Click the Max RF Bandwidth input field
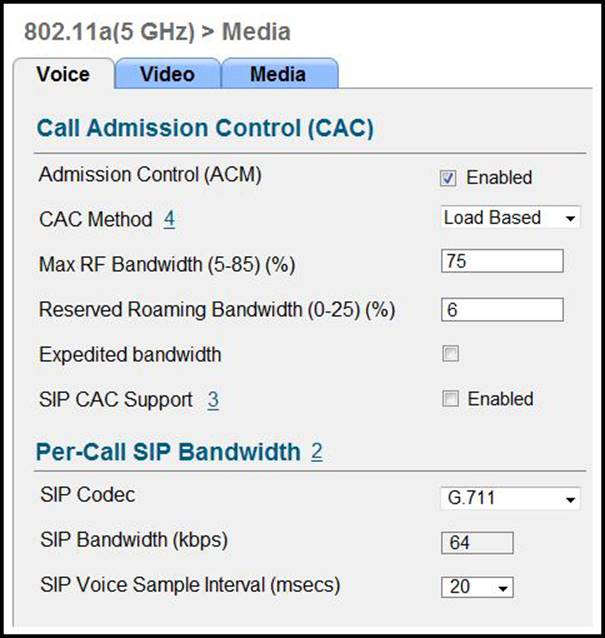Screen dimensions: 605x638 coord(501,262)
